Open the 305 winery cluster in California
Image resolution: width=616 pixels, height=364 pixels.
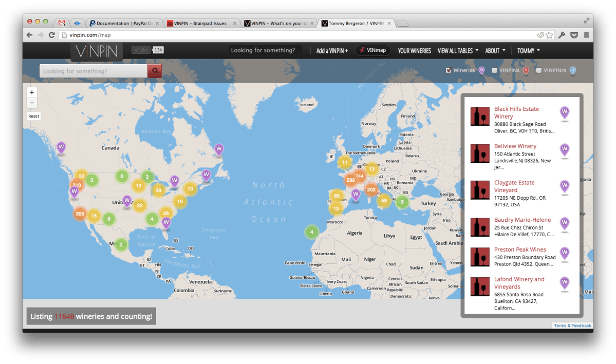click(x=80, y=214)
